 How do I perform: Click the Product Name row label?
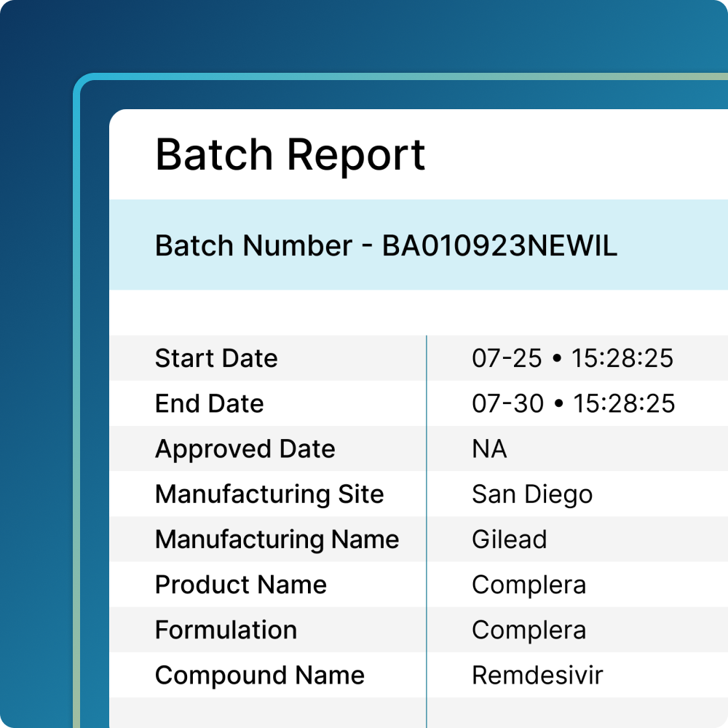(241, 585)
